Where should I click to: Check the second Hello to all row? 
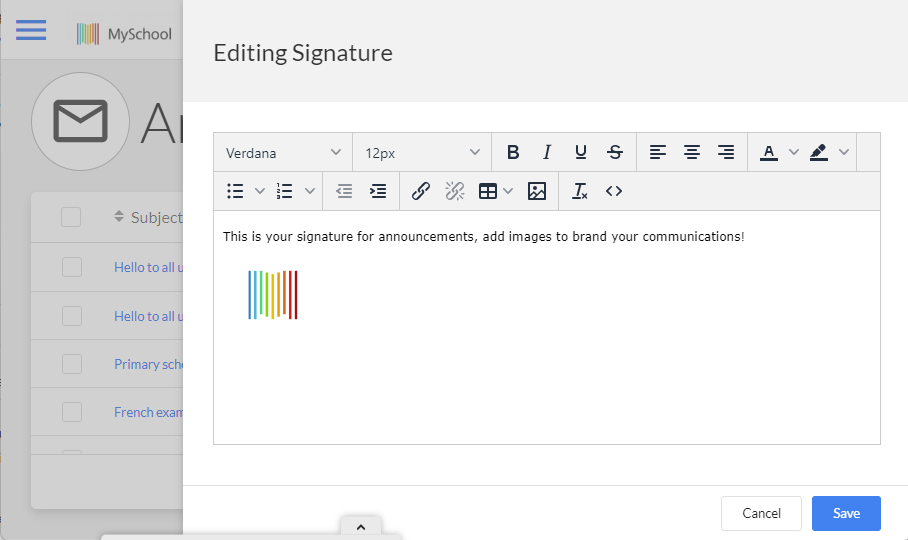pyautogui.click(x=72, y=316)
